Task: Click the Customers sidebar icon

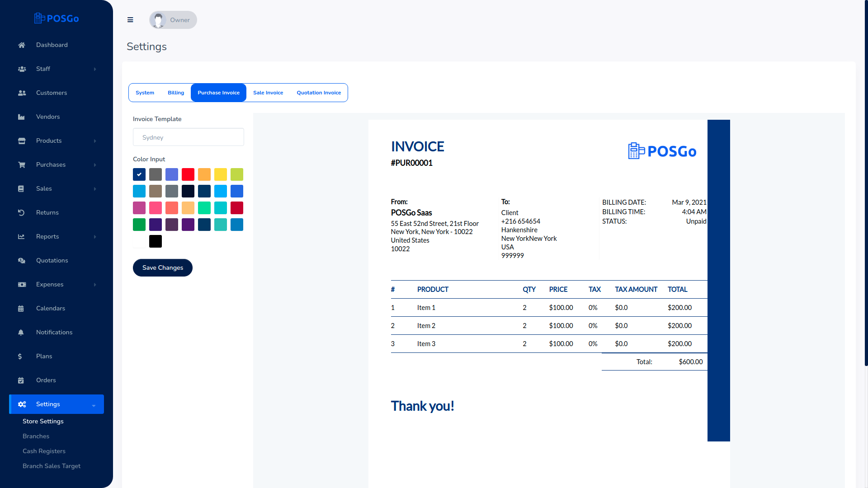Action: [21, 93]
